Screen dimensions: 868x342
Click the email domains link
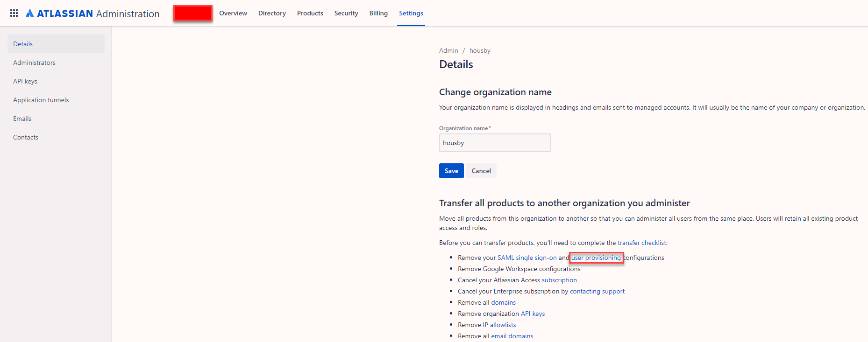pyautogui.click(x=512, y=336)
